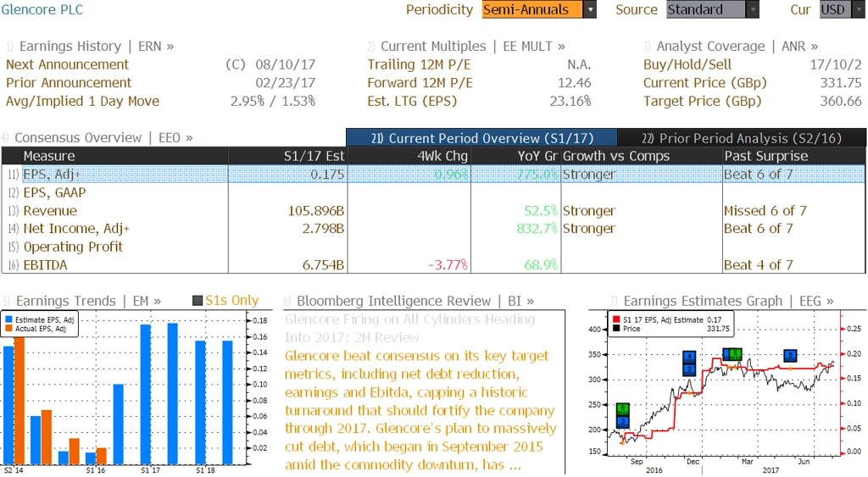Click black Price legend swatch
The height and width of the screenshot is (477, 868).
[x=616, y=328]
